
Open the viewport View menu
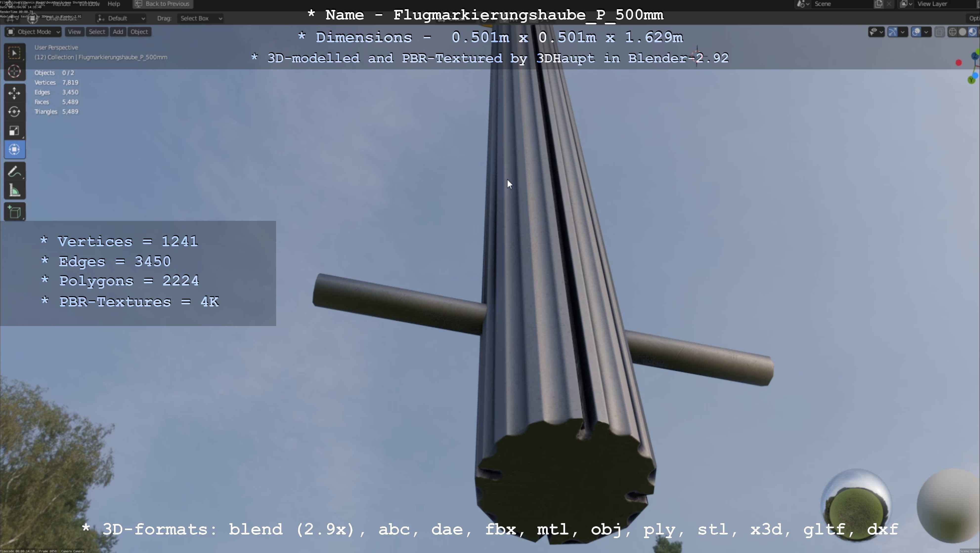coord(74,32)
